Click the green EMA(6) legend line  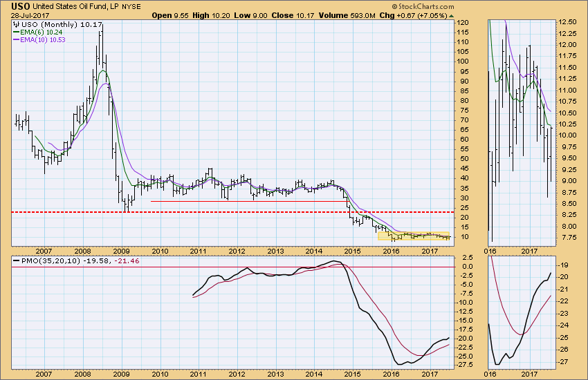pos(16,32)
